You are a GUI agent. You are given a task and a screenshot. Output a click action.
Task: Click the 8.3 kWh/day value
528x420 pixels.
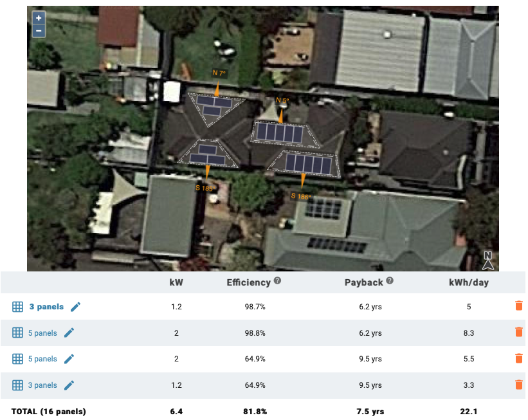click(x=469, y=333)
